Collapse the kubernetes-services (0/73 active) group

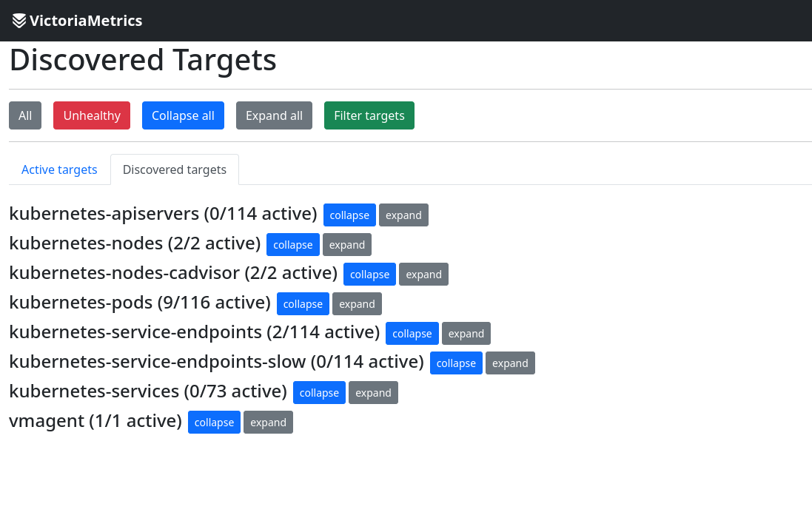tap(319, 393)
